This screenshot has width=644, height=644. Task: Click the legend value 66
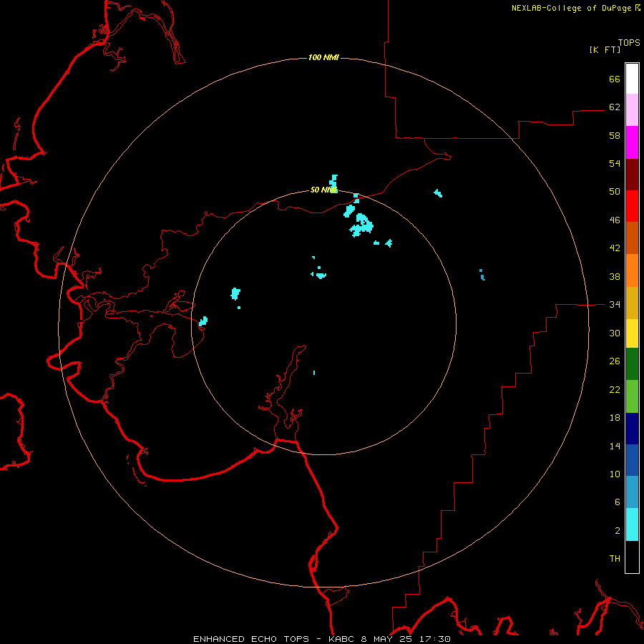tap(615, 79)
